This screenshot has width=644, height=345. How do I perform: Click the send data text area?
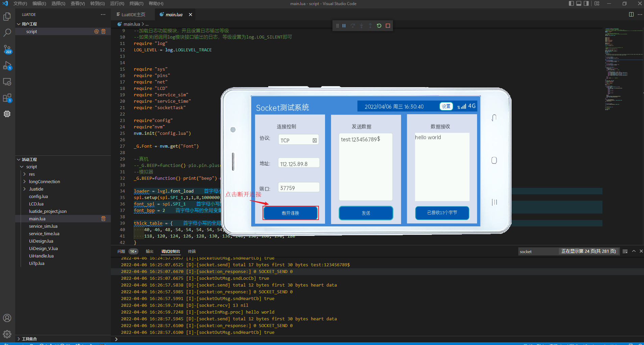[366, 167]
